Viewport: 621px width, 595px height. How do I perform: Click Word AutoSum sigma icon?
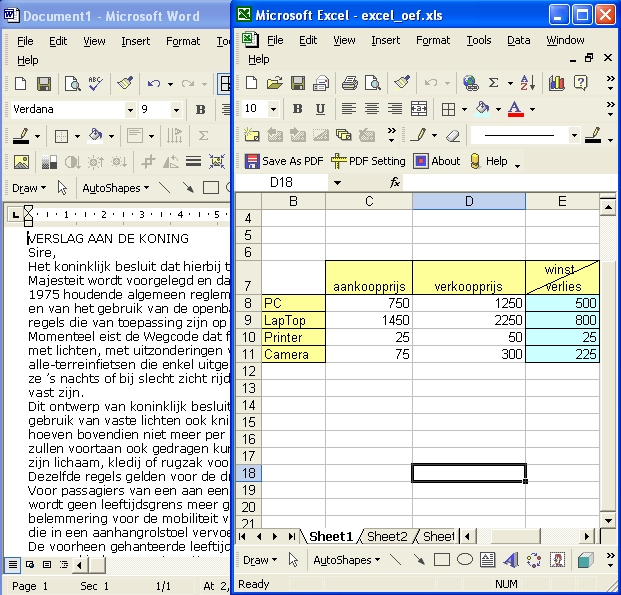pyautogui.click(x=203, y=135)
